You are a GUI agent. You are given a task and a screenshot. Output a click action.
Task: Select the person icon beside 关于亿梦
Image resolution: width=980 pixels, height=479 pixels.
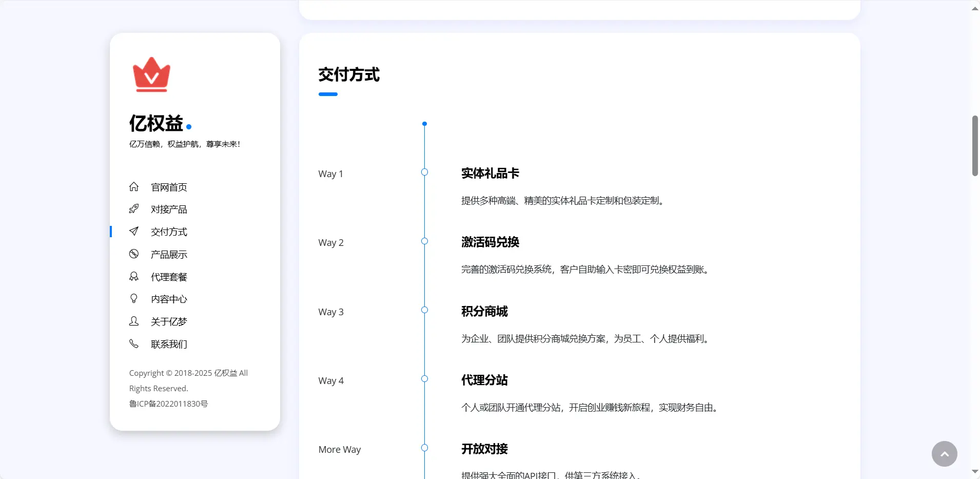pyautogui.click(x=134, y=321)
